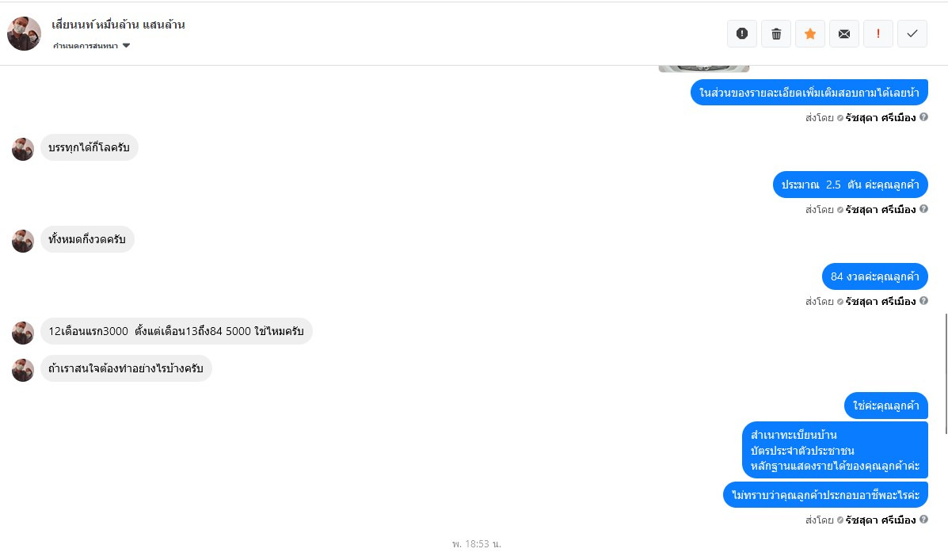The height and width of the screenshot is (560, 948).
Task: Select the ทั้งหมดกี่งวดครับ message bubble
Action: point(87,239)
